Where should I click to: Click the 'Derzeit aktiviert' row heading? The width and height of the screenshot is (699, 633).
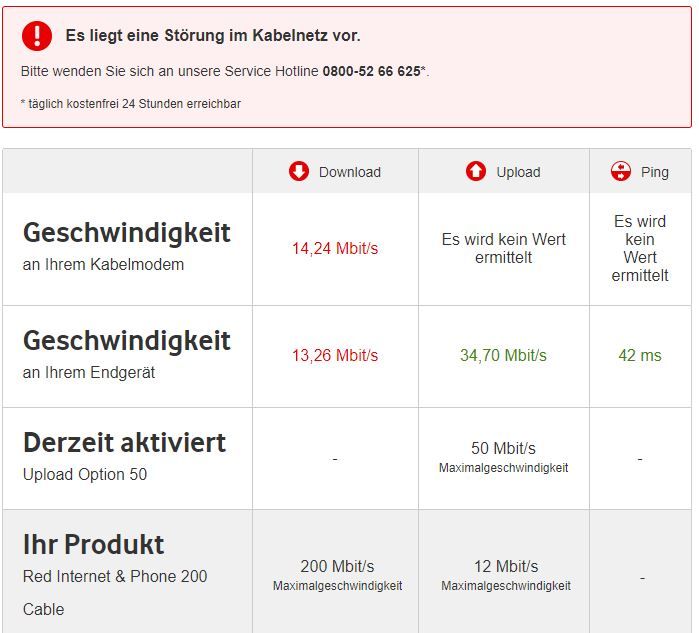(x=124, y=443)
